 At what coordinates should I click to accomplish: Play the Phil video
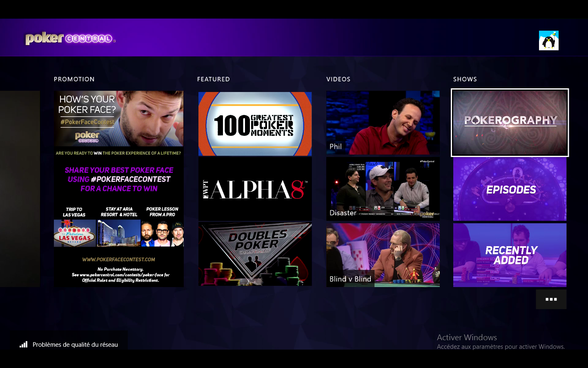coord(383,123)
